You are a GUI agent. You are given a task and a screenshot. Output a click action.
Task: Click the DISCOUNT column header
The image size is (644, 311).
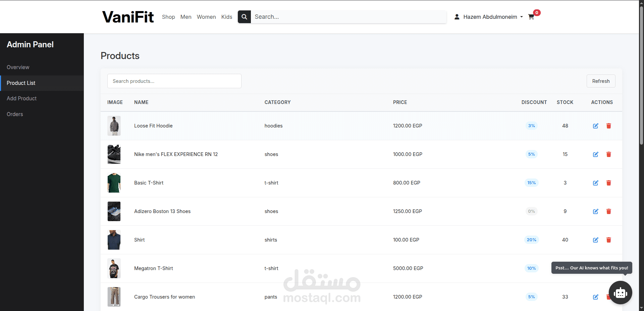(x=534, y=102)
